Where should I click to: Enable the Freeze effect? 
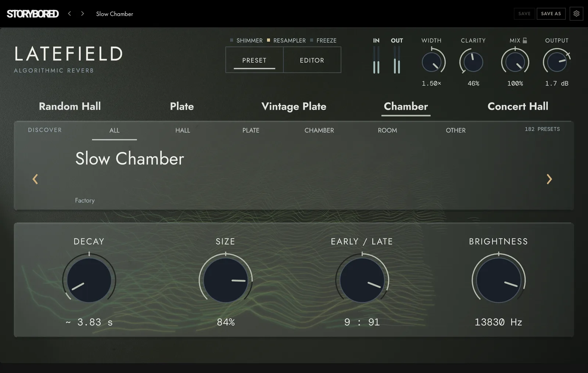coord(323,40)
